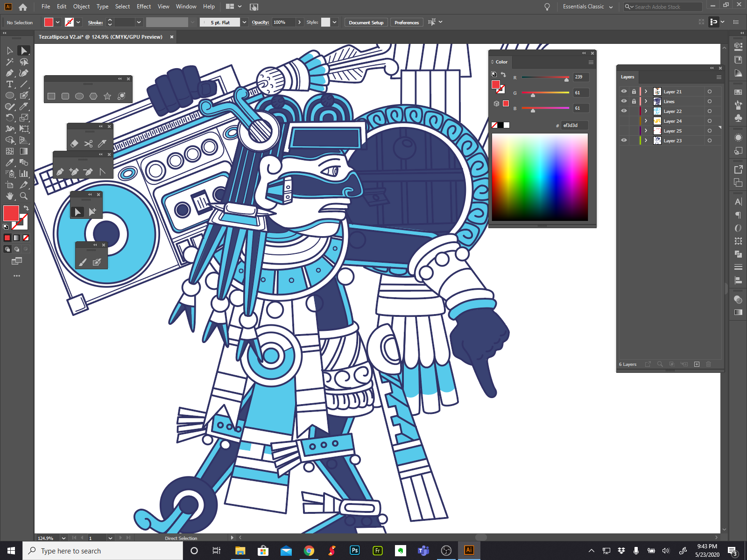Select the Hand tool

(10, 196)
